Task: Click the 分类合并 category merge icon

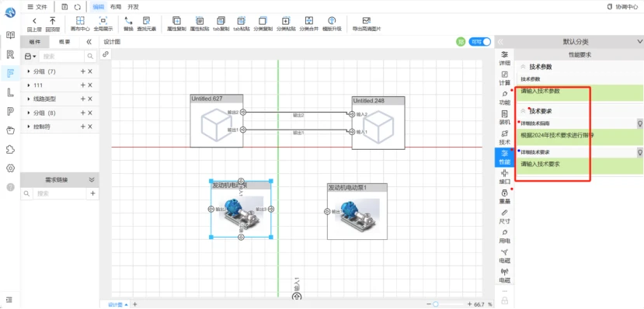Action: coord(309,20)
